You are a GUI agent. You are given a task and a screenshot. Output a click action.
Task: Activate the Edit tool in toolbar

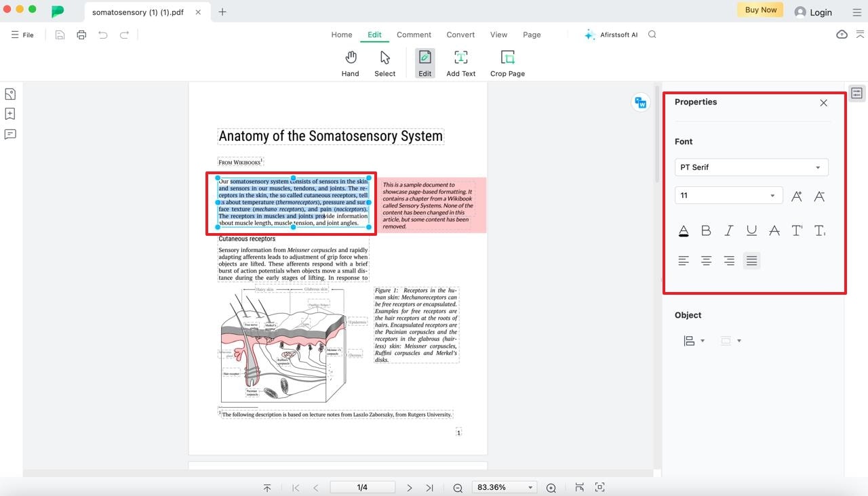[425, 64]
